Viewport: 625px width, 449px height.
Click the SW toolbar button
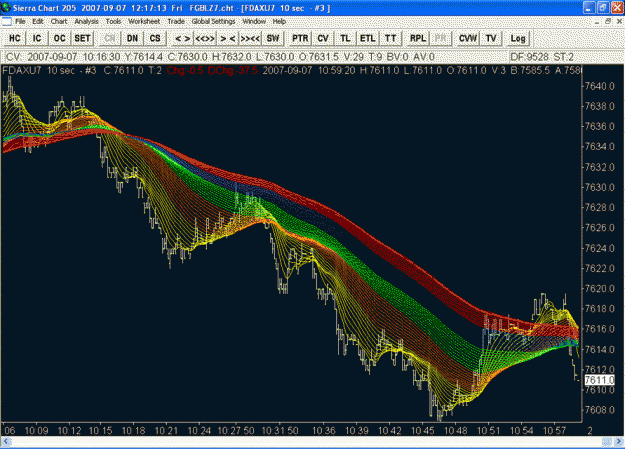[273, 39]
